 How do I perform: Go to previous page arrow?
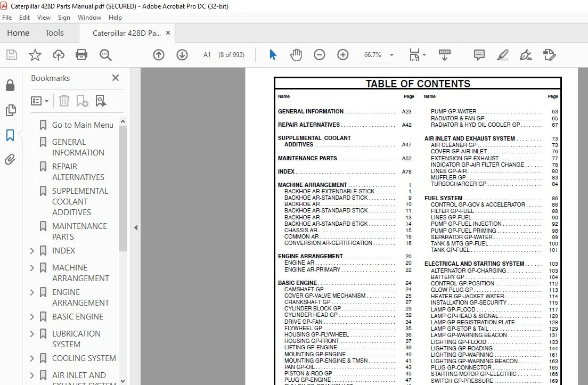pyautogui.click(x=159, y=55)
